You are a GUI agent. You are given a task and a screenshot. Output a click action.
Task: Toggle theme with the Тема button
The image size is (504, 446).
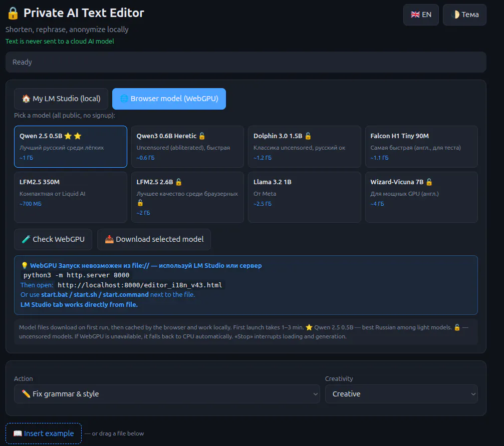pyautogui.click(x=464, y=15)
